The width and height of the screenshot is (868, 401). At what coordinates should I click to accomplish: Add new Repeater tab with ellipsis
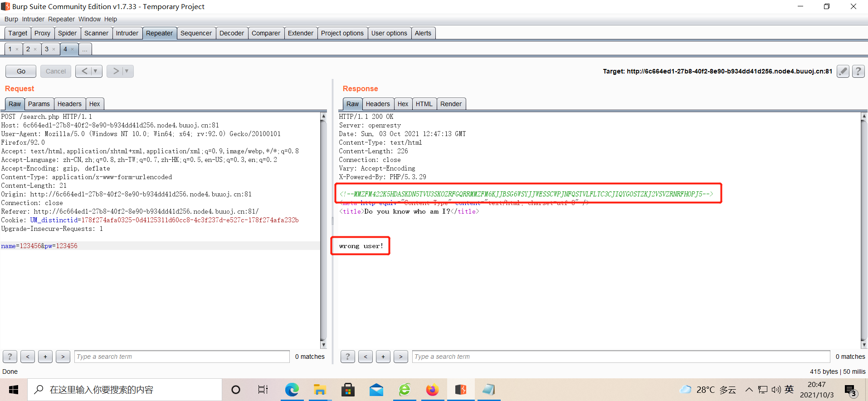tap(85, 49)
